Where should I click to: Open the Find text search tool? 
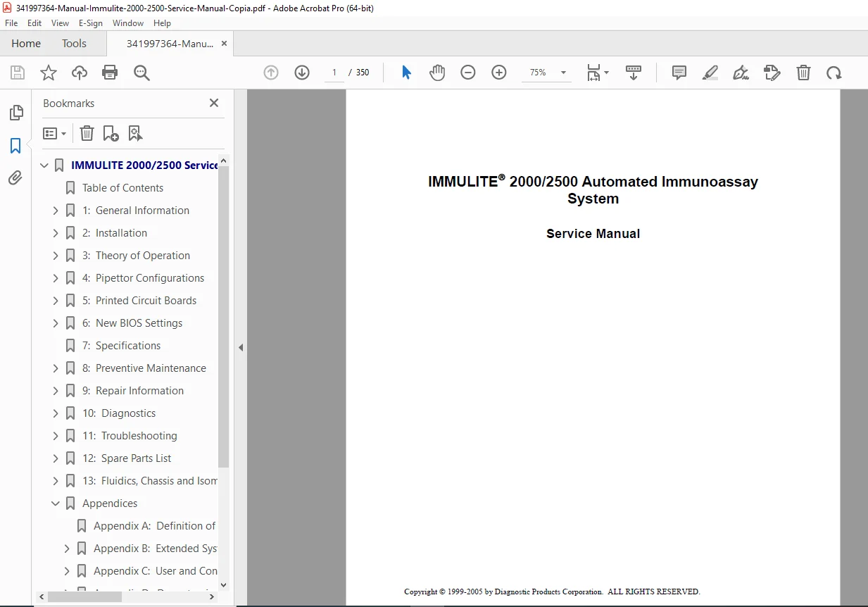pos(141,73)
